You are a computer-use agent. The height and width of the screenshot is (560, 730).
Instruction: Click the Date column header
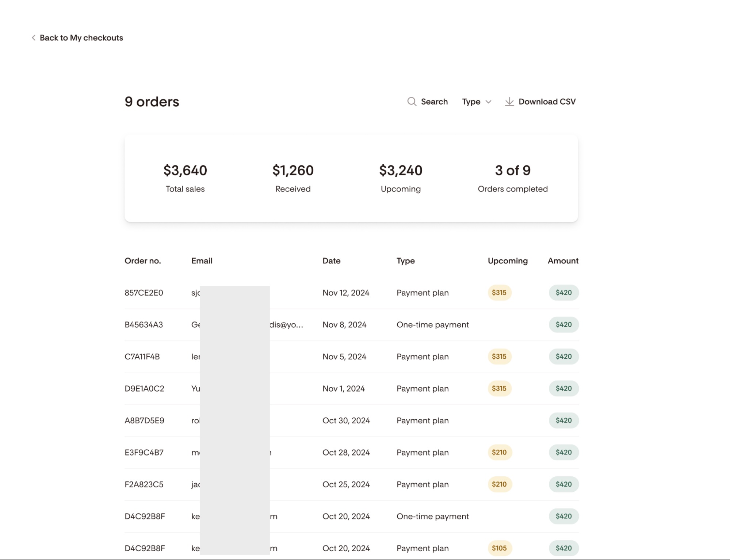[x=331, y=261]
